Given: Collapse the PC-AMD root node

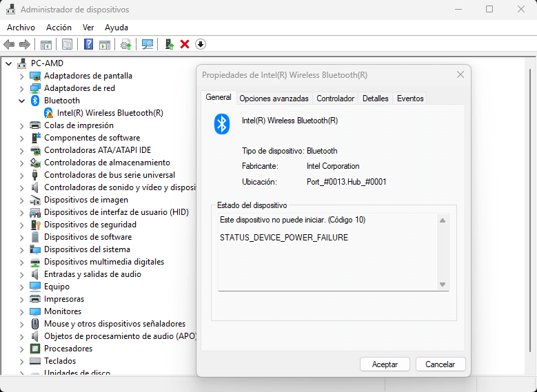Looking at the screenshot, I should (x=9, y=63).
